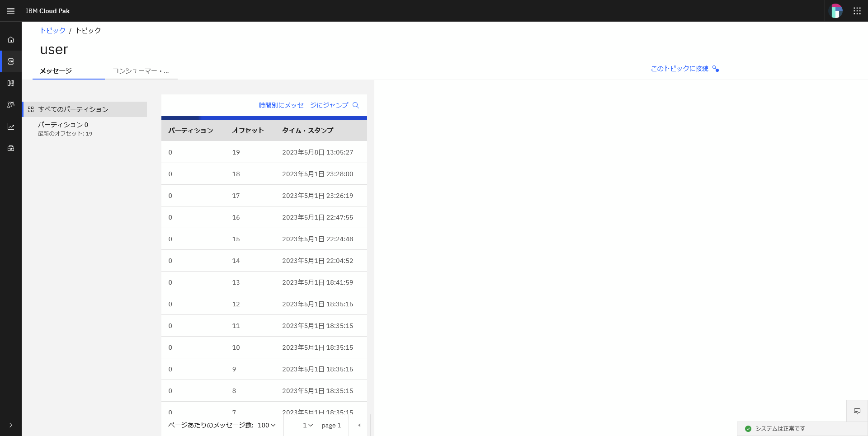Click timestamp 2023年5月1日 22:47:55
The image size is (868, 436).
[x=317, y=217]
